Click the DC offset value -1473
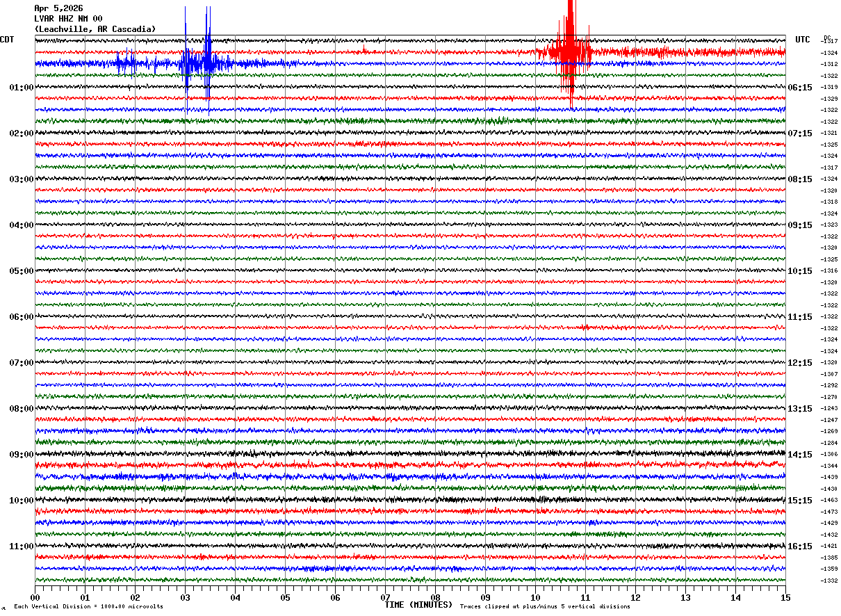This screenshot has width=841, height=616. click(x=828, y=512)
